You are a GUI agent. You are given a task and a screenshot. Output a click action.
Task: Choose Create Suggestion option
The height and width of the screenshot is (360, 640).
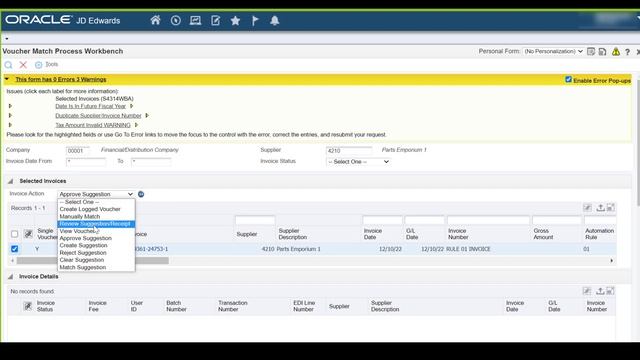tap(83, 245)
